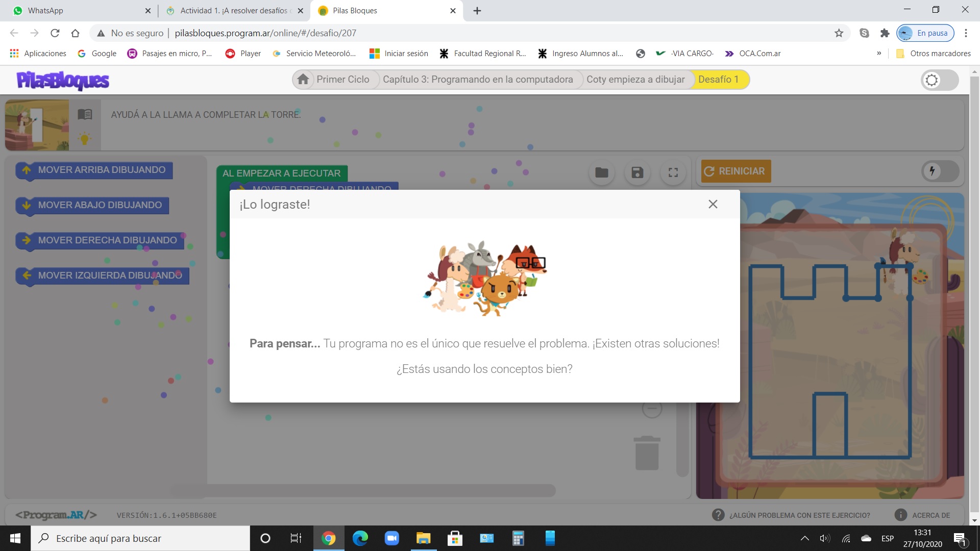980x551 pixels.
Task: Toggle the turbo lightning switch
Action: [940, 171]
